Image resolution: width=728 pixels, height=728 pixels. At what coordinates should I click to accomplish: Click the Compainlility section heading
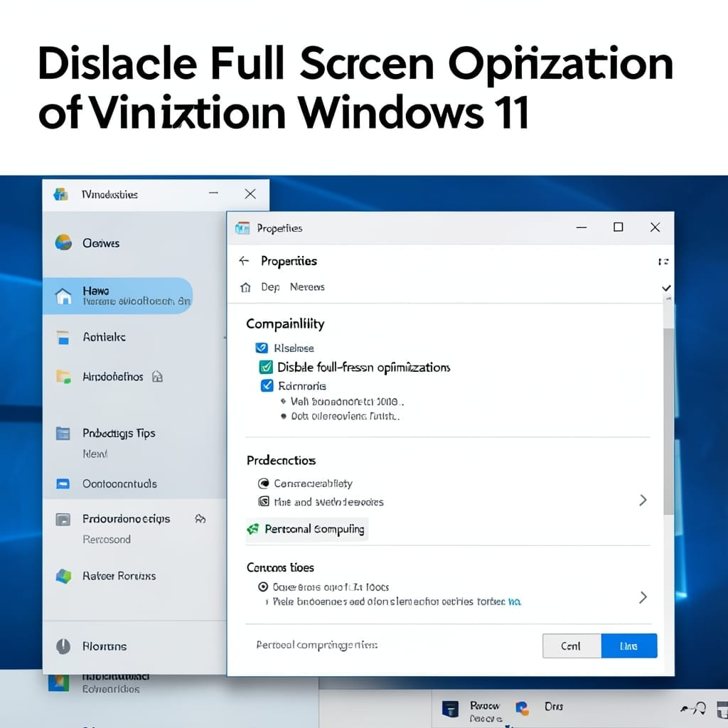285,323
